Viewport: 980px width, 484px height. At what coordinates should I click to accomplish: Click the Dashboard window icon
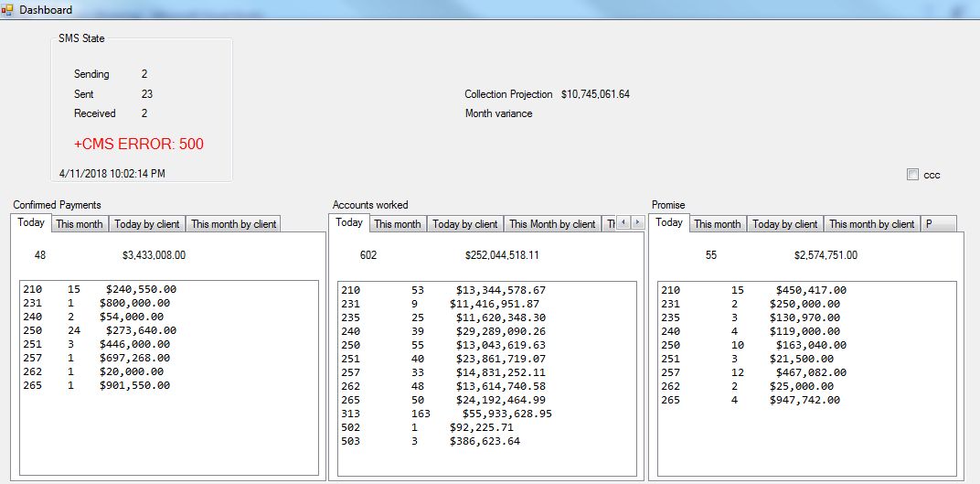pos(8,9)
